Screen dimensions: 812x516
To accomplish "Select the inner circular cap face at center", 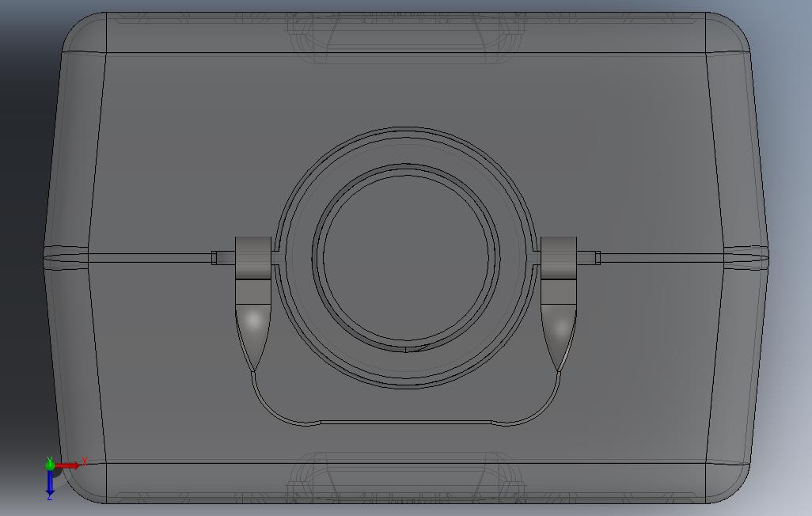I will click(x=406, y=257).
